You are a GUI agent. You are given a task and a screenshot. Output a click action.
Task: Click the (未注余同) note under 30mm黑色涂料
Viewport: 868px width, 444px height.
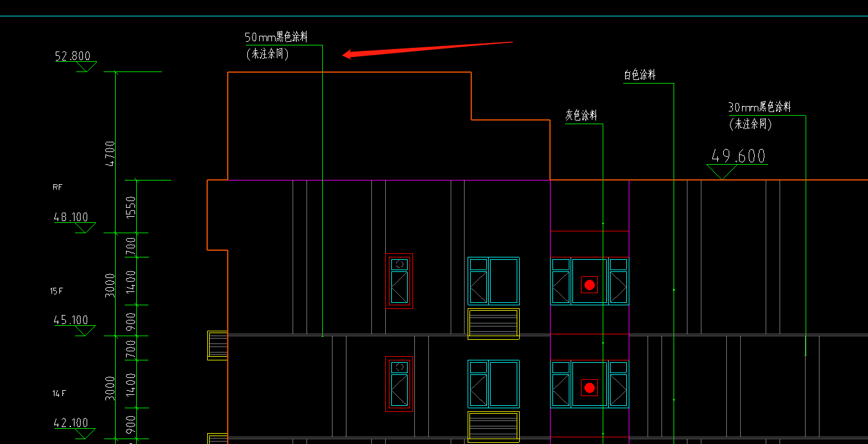750,124
